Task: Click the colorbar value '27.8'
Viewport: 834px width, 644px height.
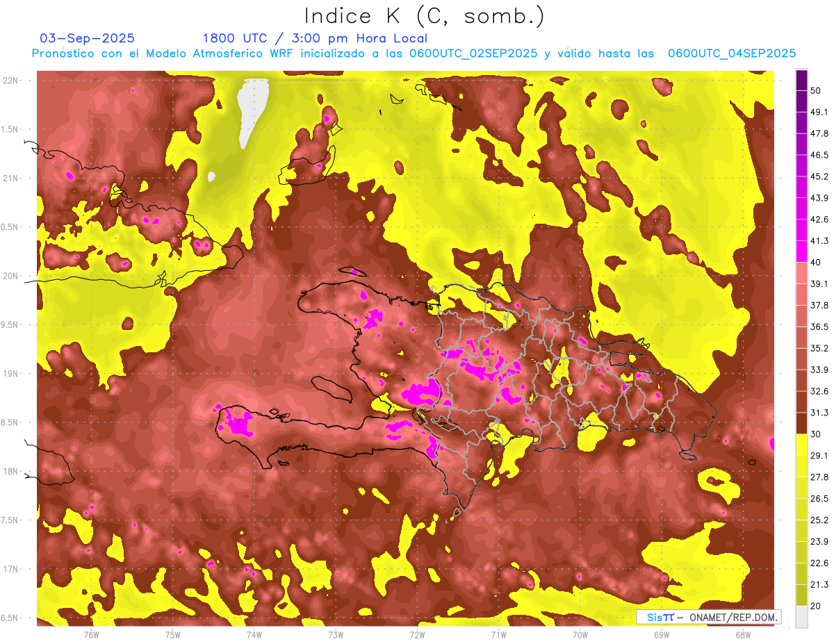Action: [819, 477]
